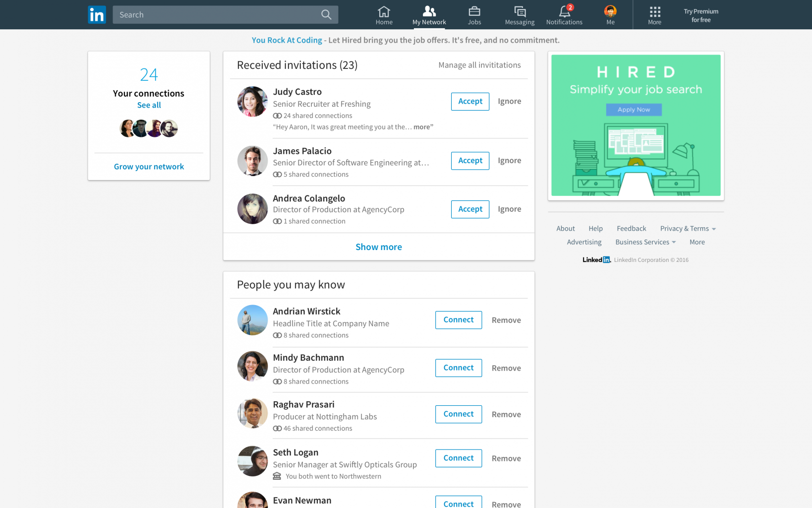
Task: Show more received invitations
Action: [379, 247]
